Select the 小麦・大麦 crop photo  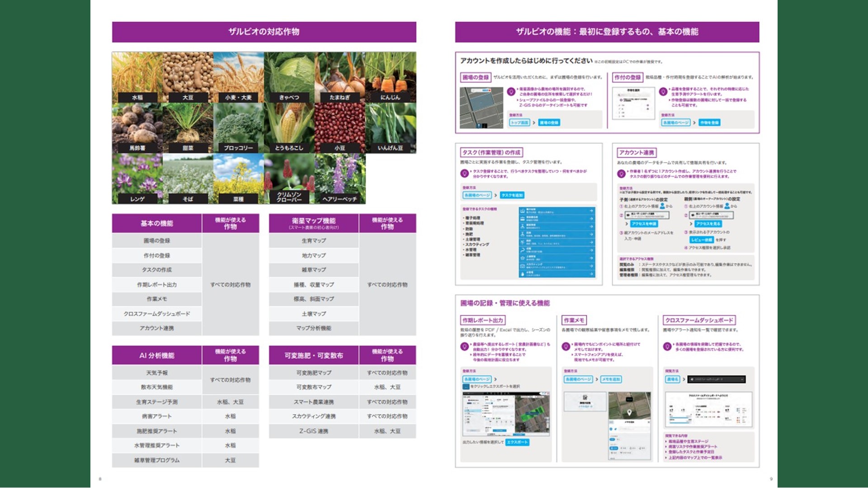coord(239,77)
